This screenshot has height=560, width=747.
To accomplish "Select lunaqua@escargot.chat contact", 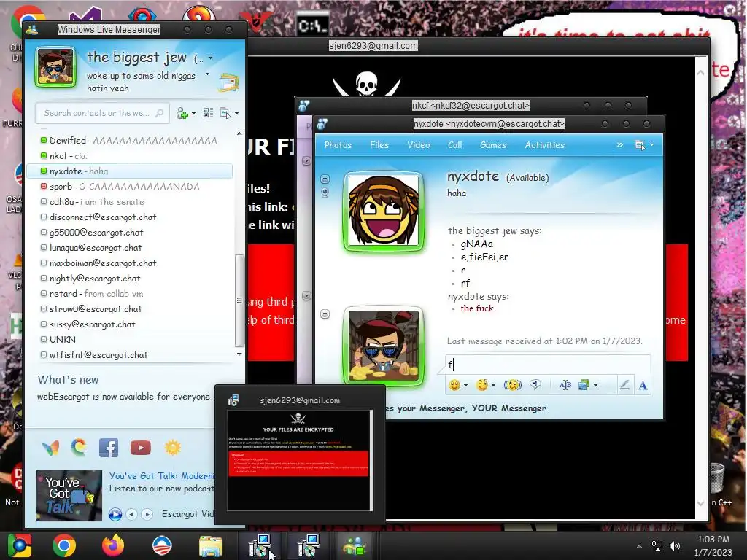I will pos(129,248).
